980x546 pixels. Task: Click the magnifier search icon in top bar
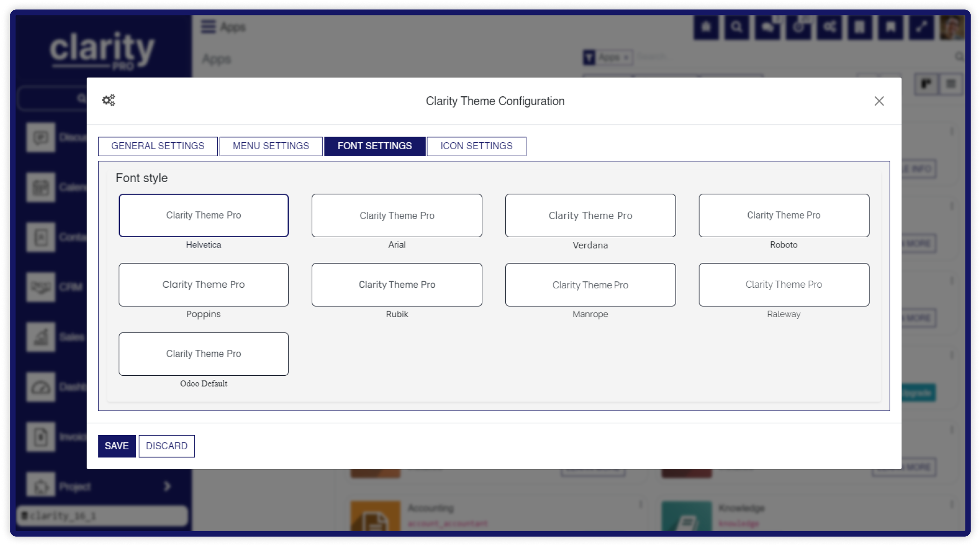tap(737, 27)
